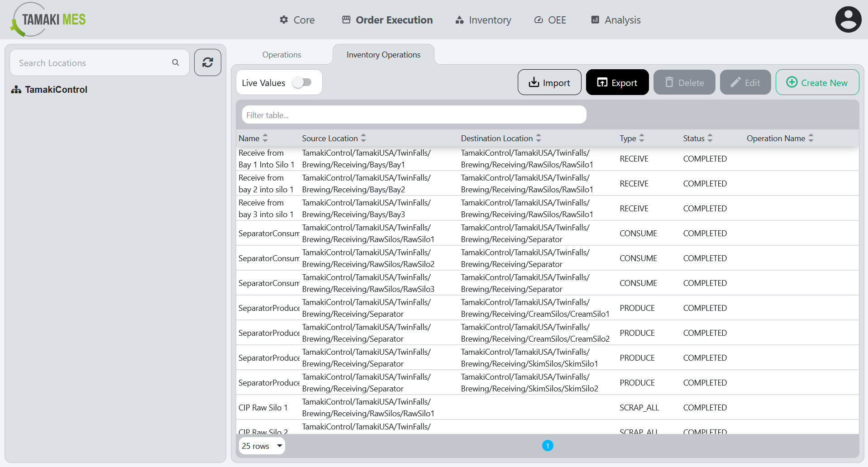Click the Analysis chart icon
Screen dimensions: 868x467
click(595, 20)
